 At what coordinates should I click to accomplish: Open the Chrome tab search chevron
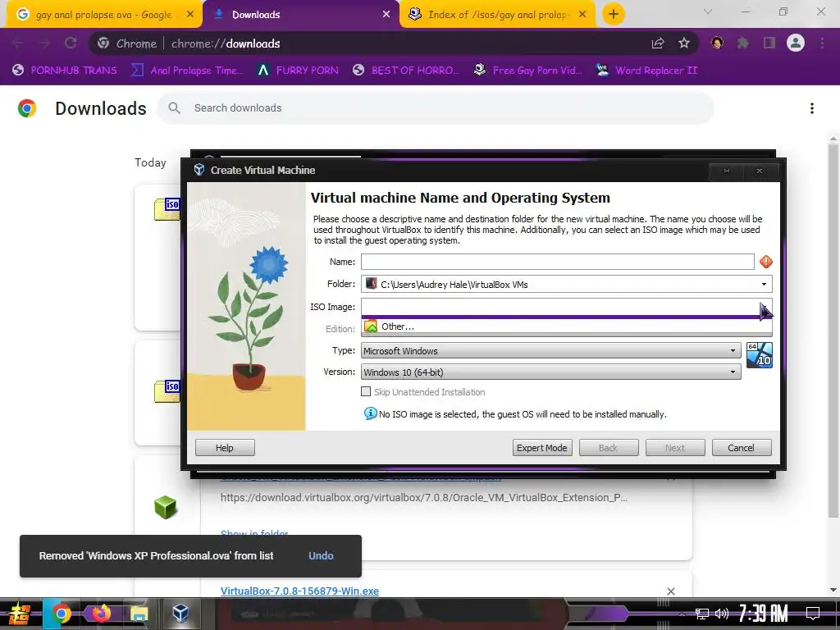(x=708, y=11)
